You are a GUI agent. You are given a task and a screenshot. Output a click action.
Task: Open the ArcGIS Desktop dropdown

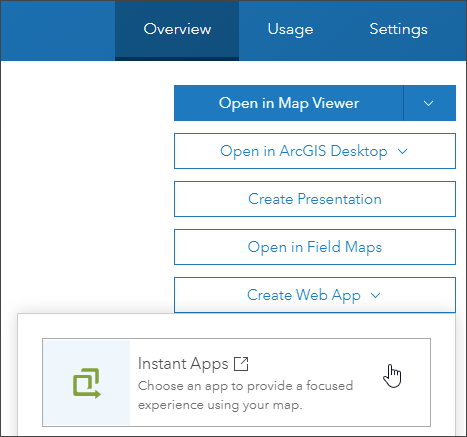(315, 151)
